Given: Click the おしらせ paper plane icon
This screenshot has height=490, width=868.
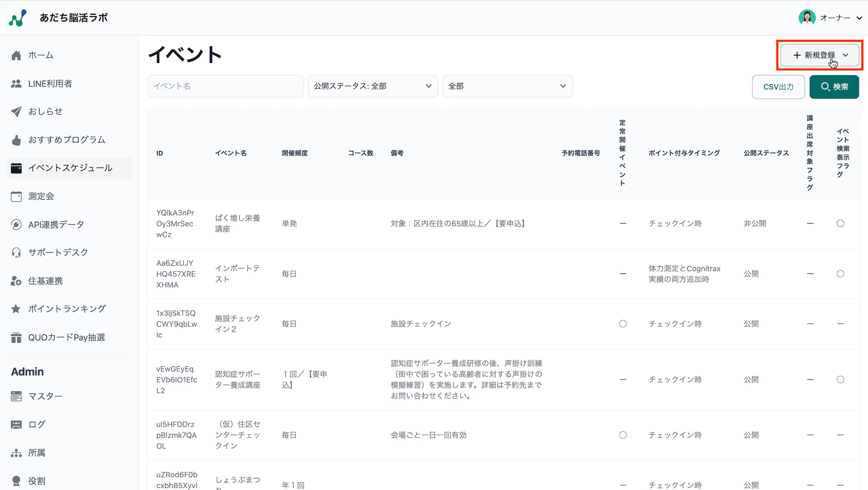Looking at the screenshot, I should (x=16, y=112).
